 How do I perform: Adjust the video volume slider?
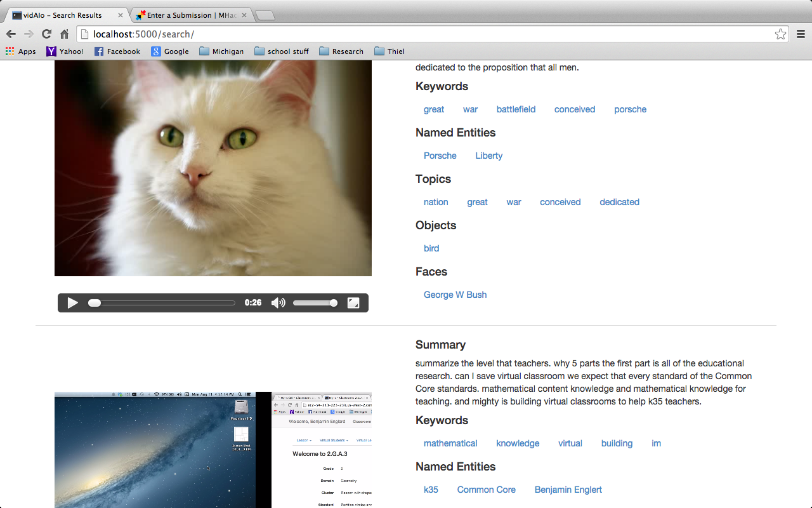click(315, 303)
